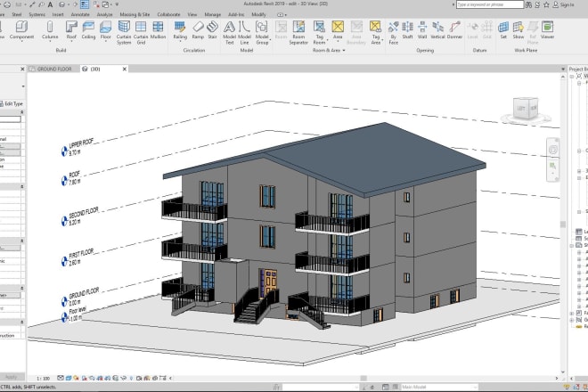Click the navigation wheel on the navigation bar
The height and width of the screenshot is (392, 588).
pyautogui.click(x=552, y=150)
